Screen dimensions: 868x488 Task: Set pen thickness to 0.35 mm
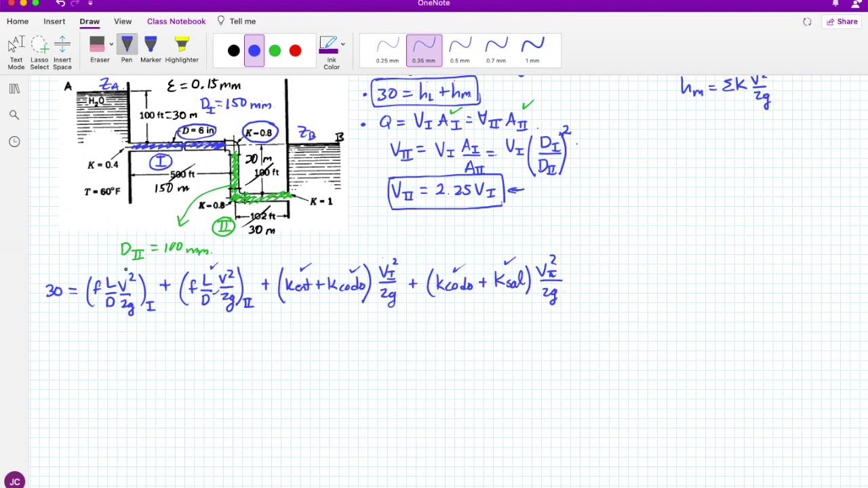point(424,51)
